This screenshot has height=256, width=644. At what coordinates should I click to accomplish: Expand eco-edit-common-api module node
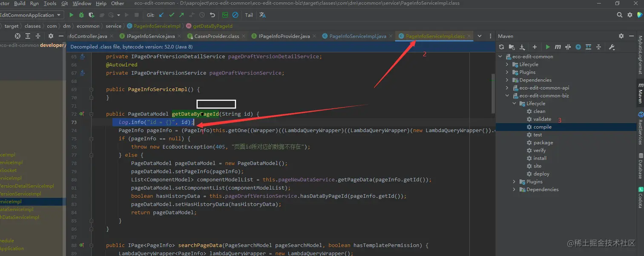tap(507, 88)
